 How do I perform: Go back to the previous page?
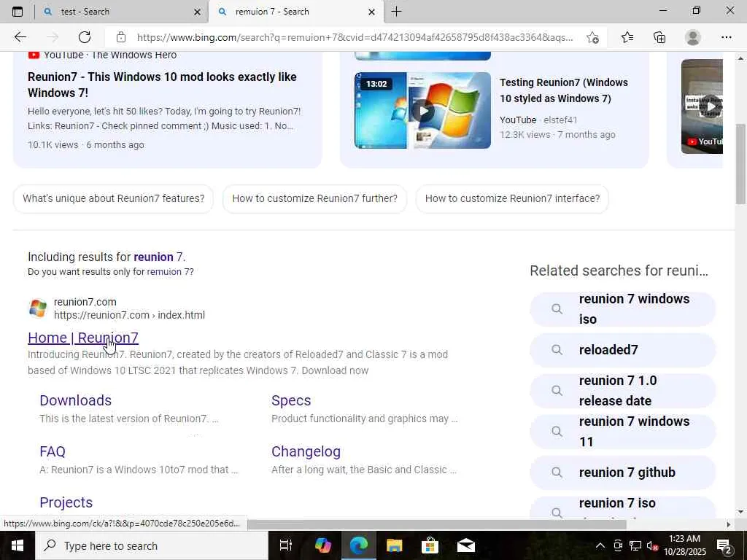point(20,37)
